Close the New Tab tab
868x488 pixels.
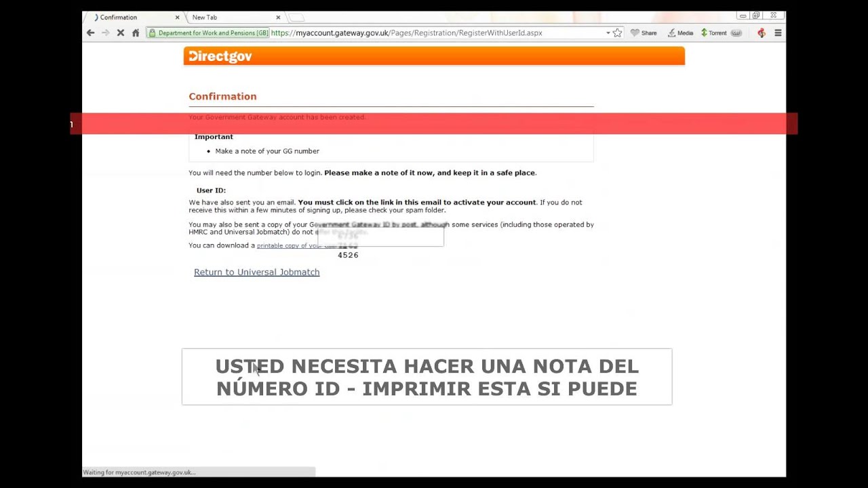tap(278, 18)
